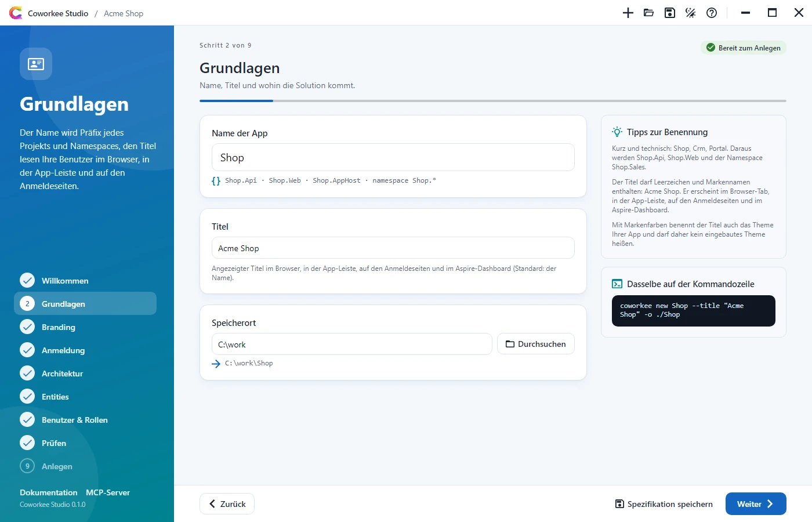Open the Dokumentation link
The image size is (812, 522).
click(x=49, y=492)
